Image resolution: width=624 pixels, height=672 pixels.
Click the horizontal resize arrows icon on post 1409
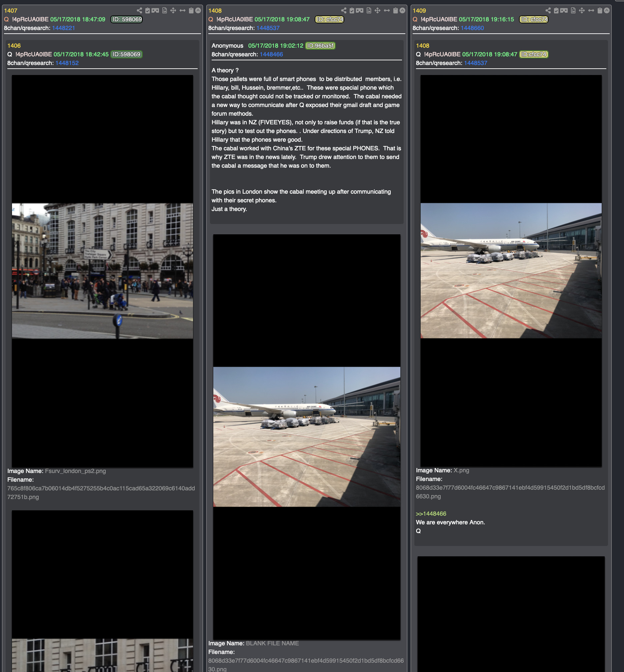click(591, 10)
